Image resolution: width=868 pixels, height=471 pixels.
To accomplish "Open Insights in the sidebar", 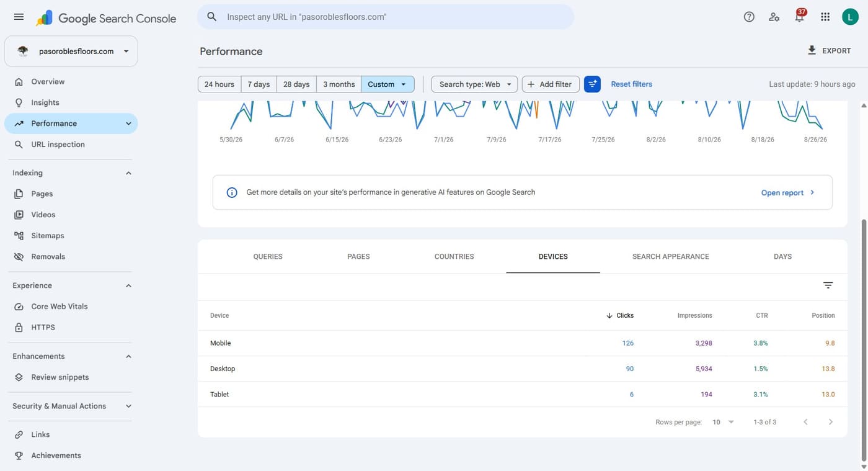I will coord(71,102).
